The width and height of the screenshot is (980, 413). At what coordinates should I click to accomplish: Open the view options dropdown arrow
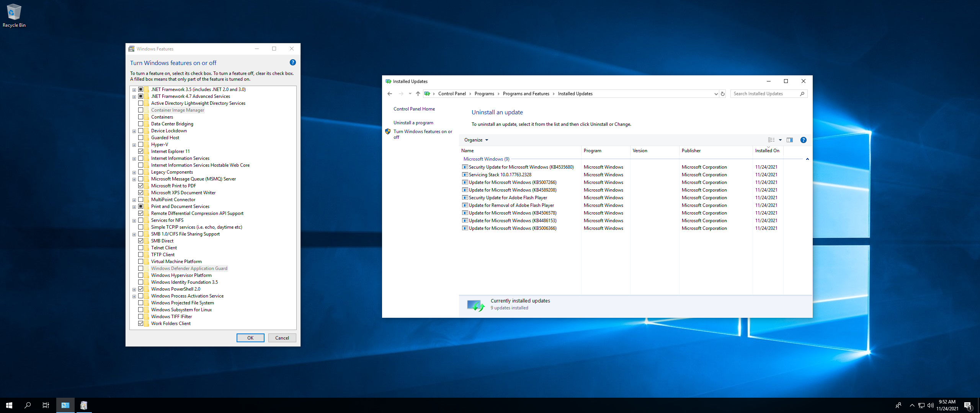tap(780, 140)
